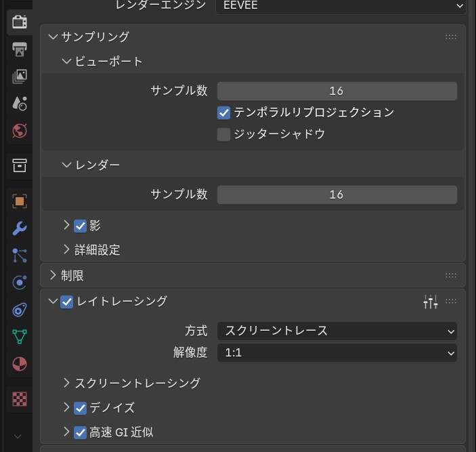Expand the スクリーントレーシング subpanel
The image size is (476, 452).
(137, 383)
